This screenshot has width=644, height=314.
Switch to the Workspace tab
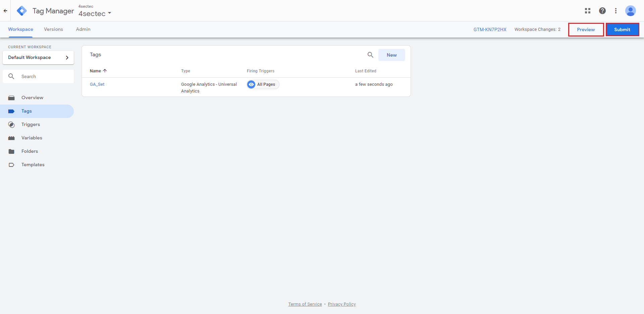(20, 29)
